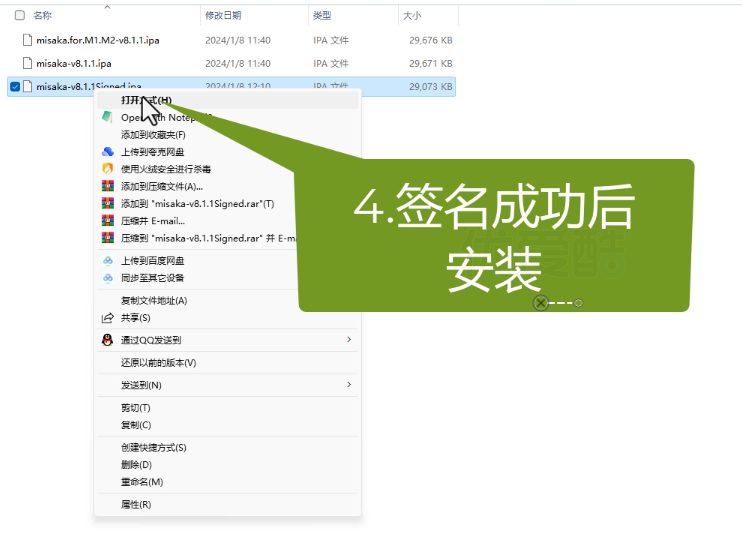Viewport: 742px width, 537px height.
Task: Sort by the 修改日期 column header
Action: tap(223, 16)
